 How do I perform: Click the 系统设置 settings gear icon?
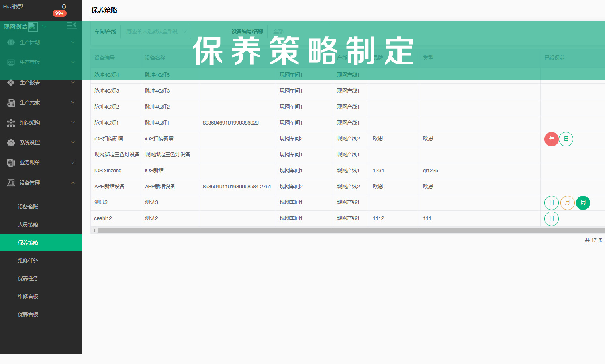pyautogui.click(x=10, y=142)
